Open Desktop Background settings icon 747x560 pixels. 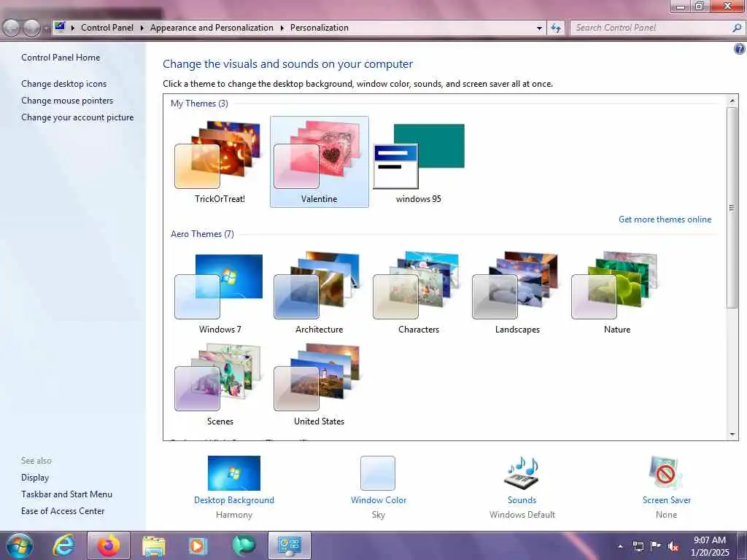[x=234, y=472]
